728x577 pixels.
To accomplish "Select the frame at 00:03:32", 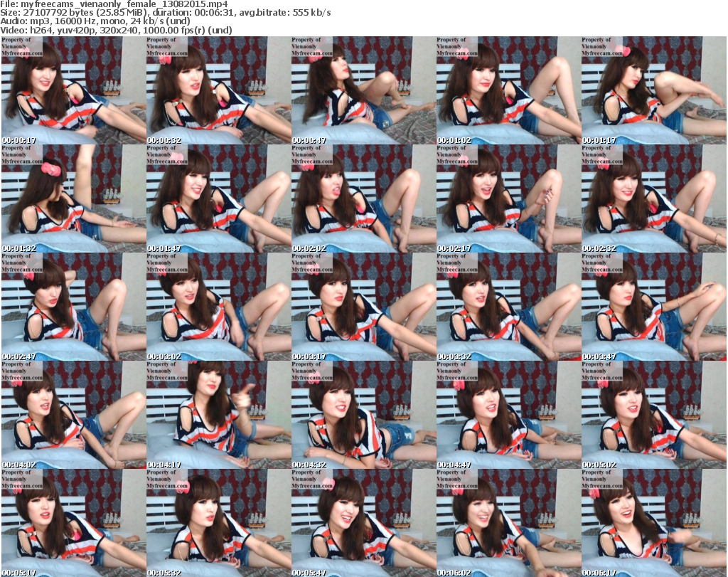I will pyautogui.click(x=508, y=307).
